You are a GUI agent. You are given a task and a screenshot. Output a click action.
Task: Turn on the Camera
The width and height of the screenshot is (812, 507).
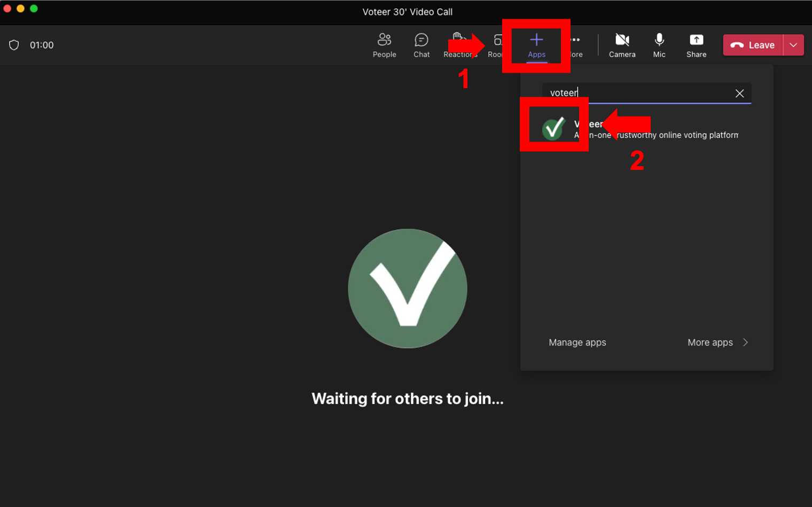tap(622, 45)
